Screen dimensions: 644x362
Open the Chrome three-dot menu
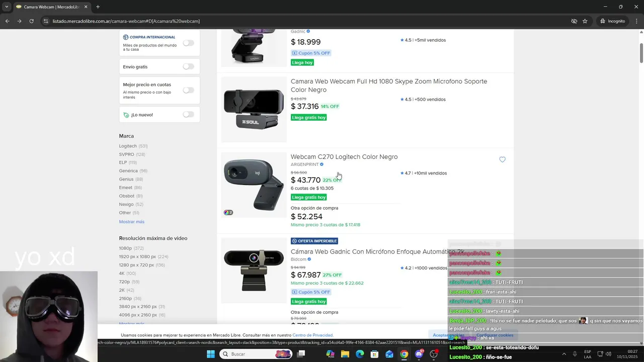pyautogui.click(x=636, y=21)
